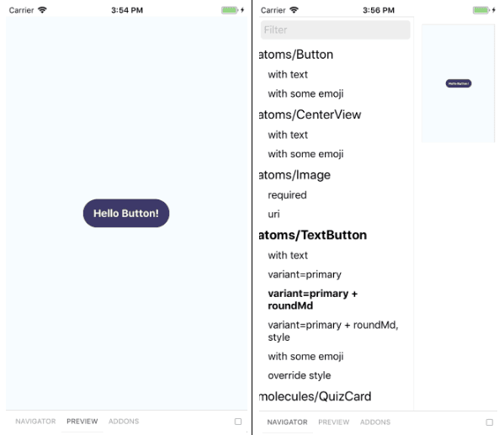The width and height of the screenshot is (504, 435).
Task: Select the atoms/TextButton heading
Action: 313,235
